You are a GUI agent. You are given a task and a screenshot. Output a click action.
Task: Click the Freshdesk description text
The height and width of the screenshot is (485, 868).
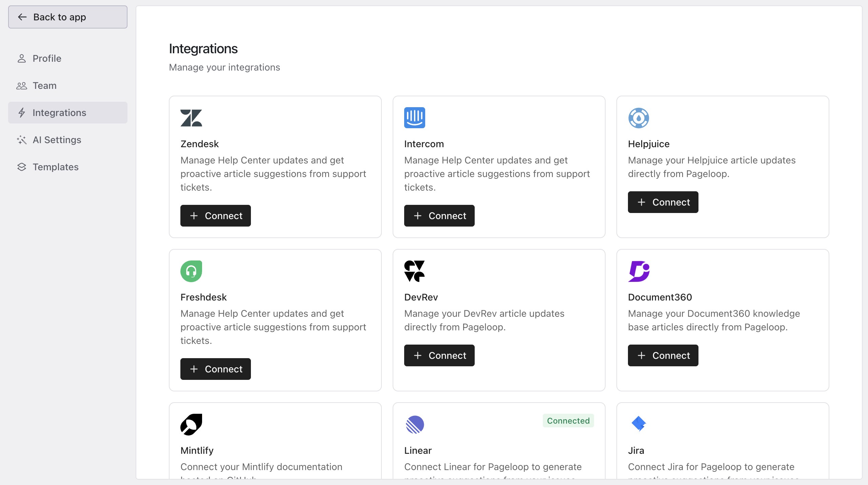click(273, 327)
